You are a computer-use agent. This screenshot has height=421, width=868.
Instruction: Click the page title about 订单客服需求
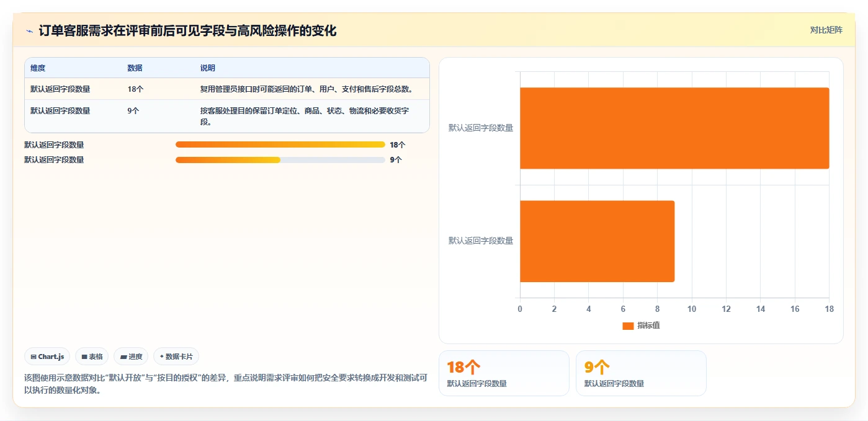[187, 31]
